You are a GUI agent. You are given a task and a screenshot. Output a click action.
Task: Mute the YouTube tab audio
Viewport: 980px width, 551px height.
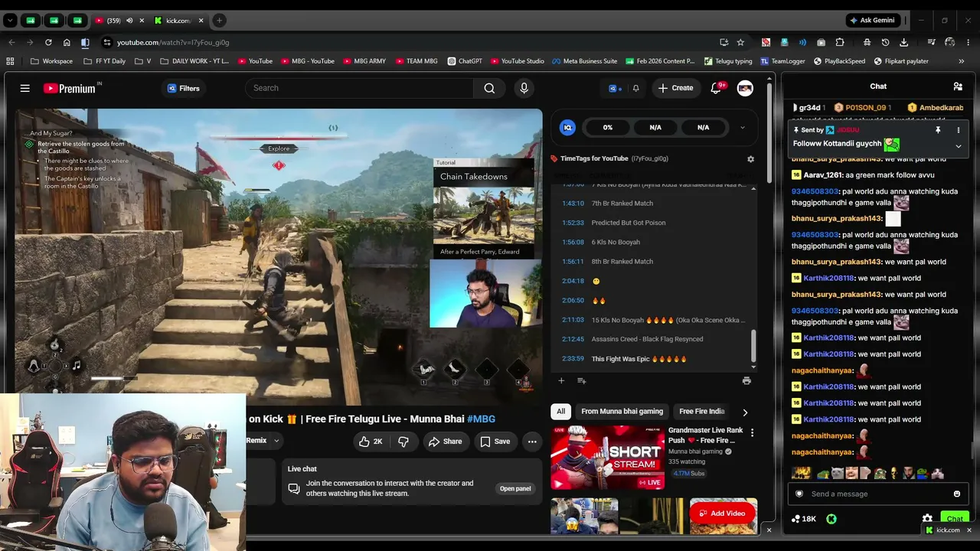pyautogui.click(x=129, y=21)
